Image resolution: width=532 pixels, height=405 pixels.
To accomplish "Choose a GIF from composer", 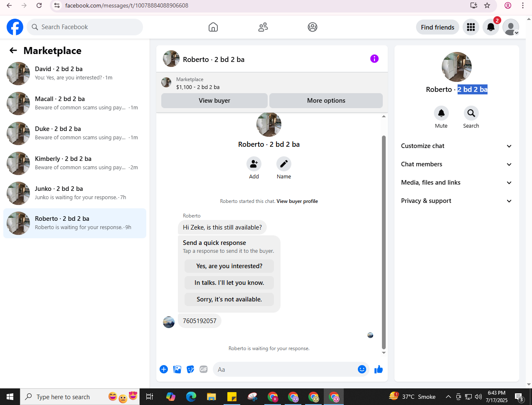I will 204,369.
